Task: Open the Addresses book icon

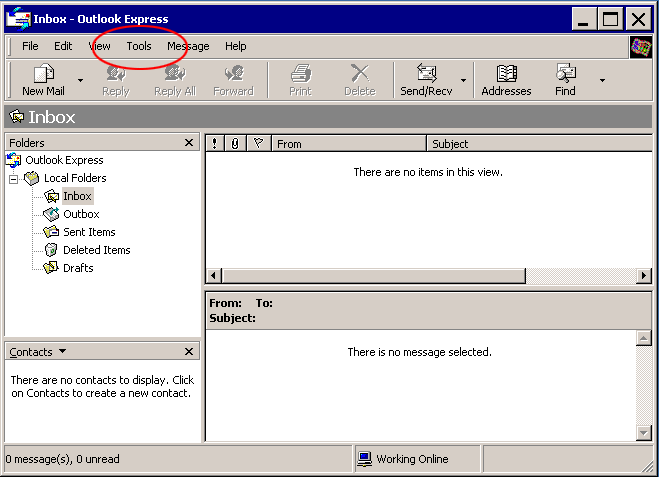Action: coord(506,74)
